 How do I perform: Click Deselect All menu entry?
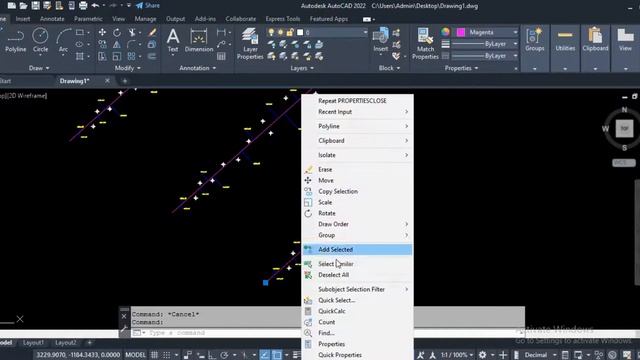(x=358, y=275)
